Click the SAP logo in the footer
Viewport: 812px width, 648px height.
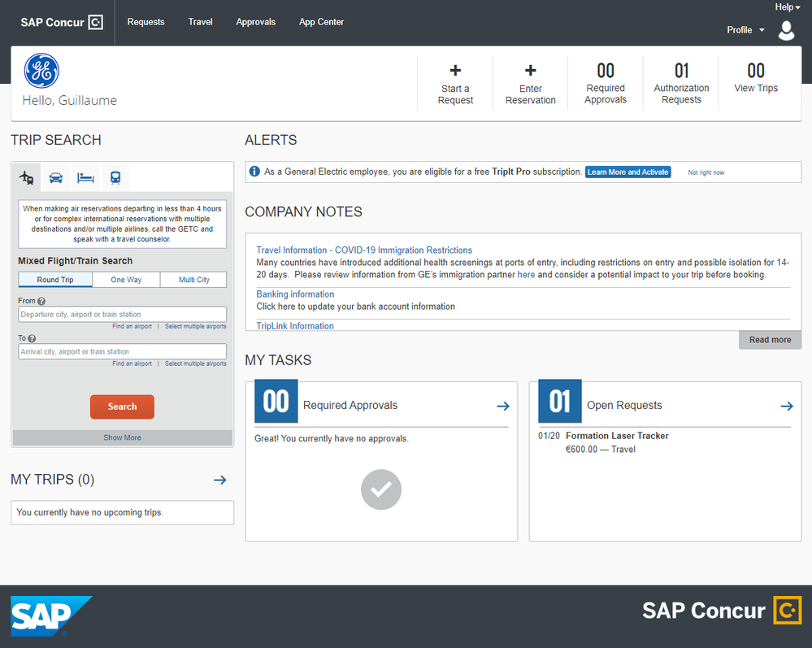pyautogui.click(x=51, y=616)
